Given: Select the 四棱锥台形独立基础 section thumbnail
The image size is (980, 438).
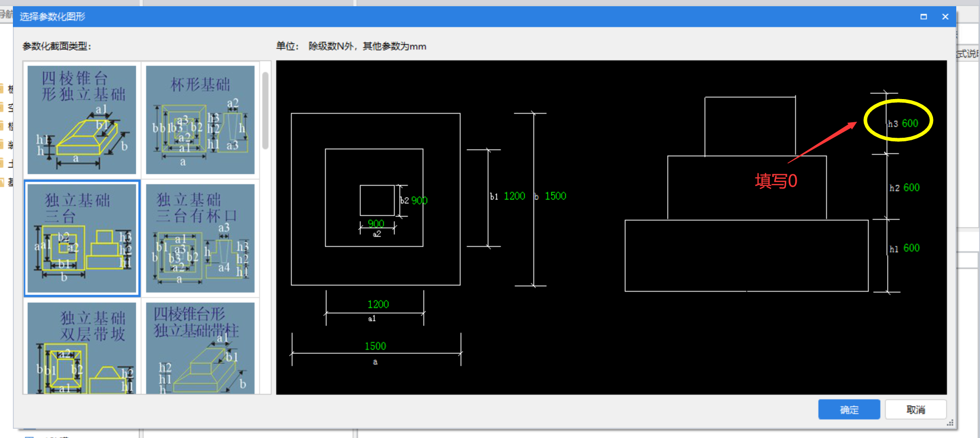Looking at the screenshot, I should click(x=82, y=120).
